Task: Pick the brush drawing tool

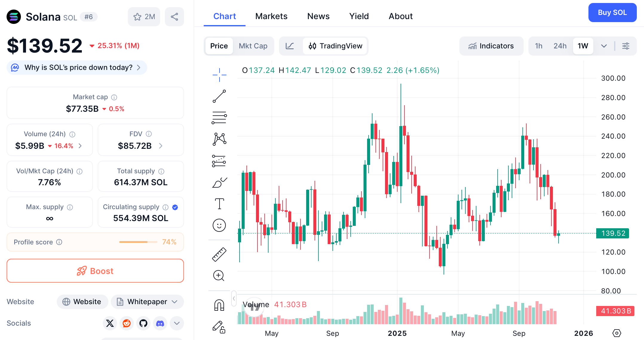Action: [x=219, y=182]
